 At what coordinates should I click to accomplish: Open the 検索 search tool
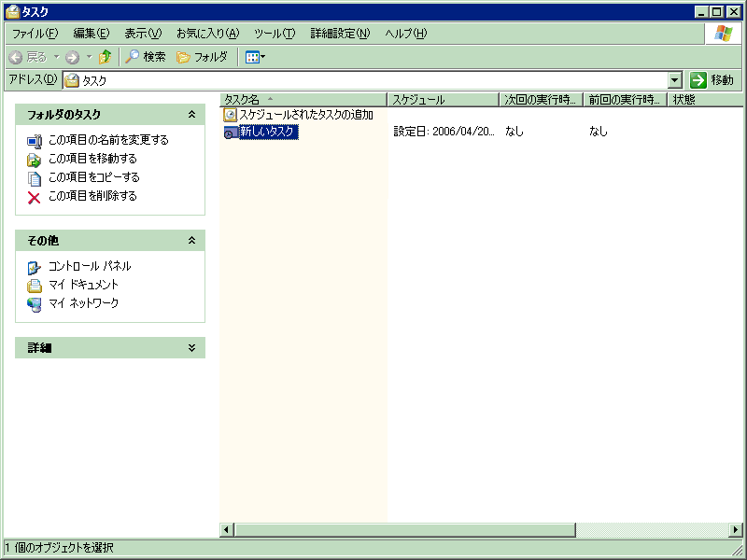tap(146, 57)
